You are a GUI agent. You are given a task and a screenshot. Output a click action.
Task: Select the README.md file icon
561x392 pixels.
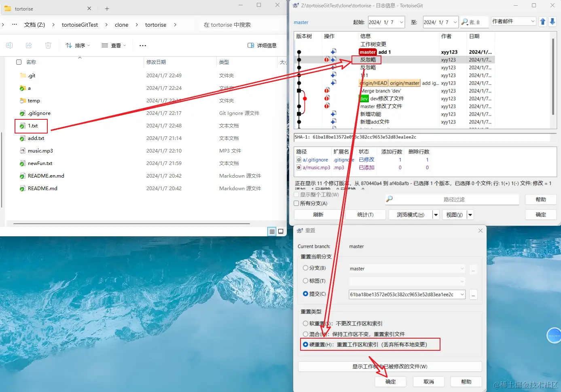click(23, 188)
